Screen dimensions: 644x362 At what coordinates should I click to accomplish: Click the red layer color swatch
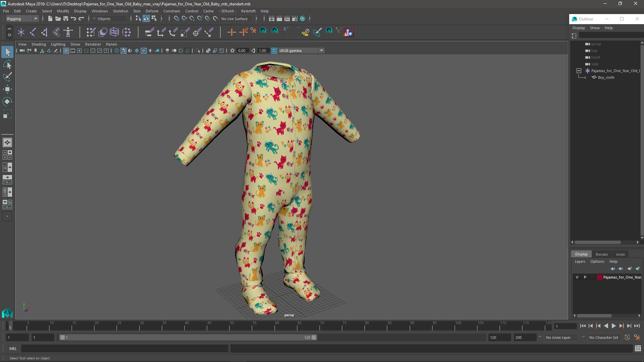tap(600, 277)
